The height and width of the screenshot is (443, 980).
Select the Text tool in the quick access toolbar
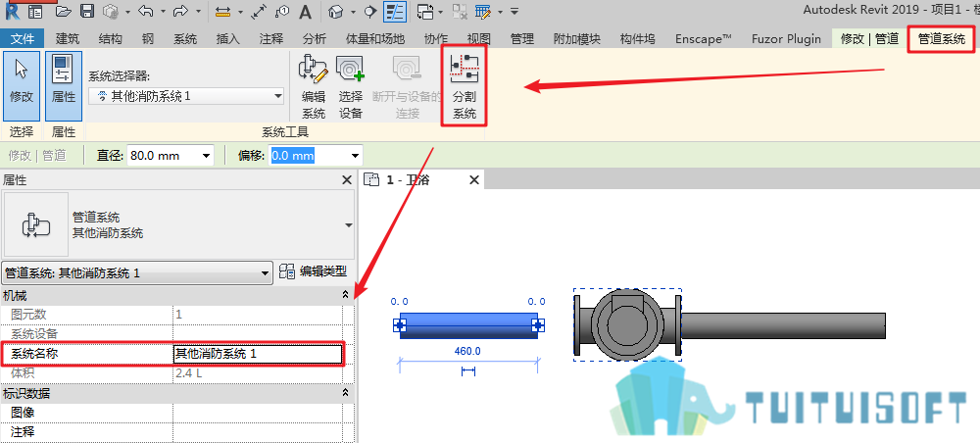point(305,11)
